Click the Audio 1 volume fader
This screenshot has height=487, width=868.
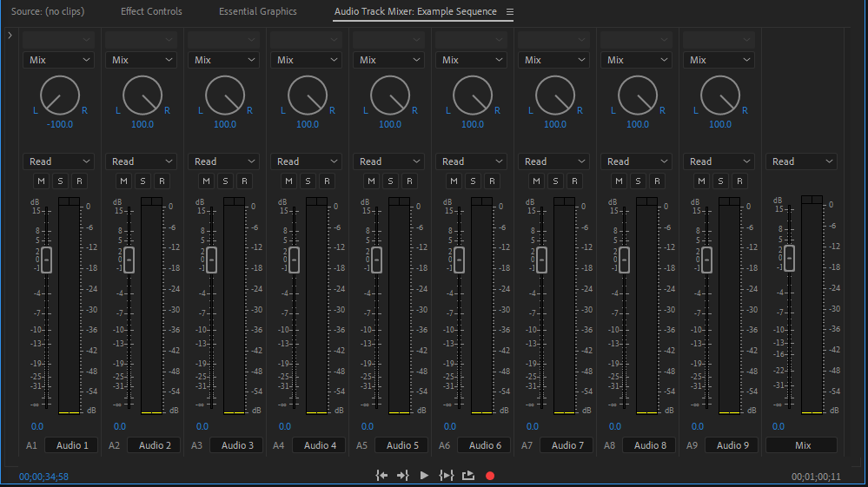[47, 260]
